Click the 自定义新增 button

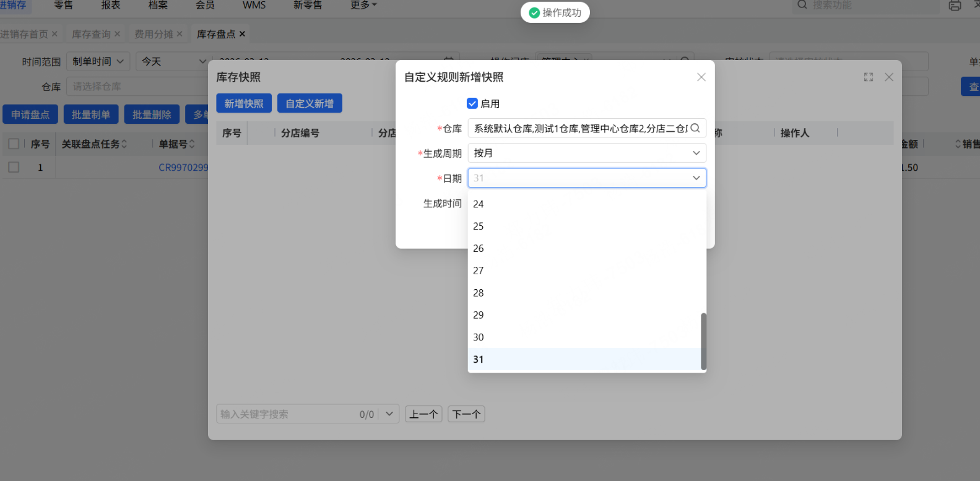tap(310, 103)
